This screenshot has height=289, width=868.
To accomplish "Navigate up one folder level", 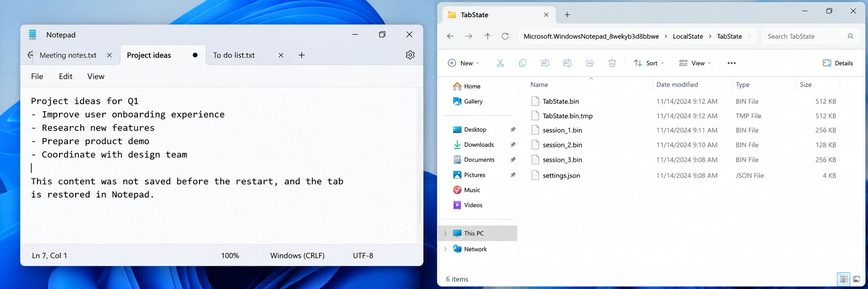I will 488,36.
